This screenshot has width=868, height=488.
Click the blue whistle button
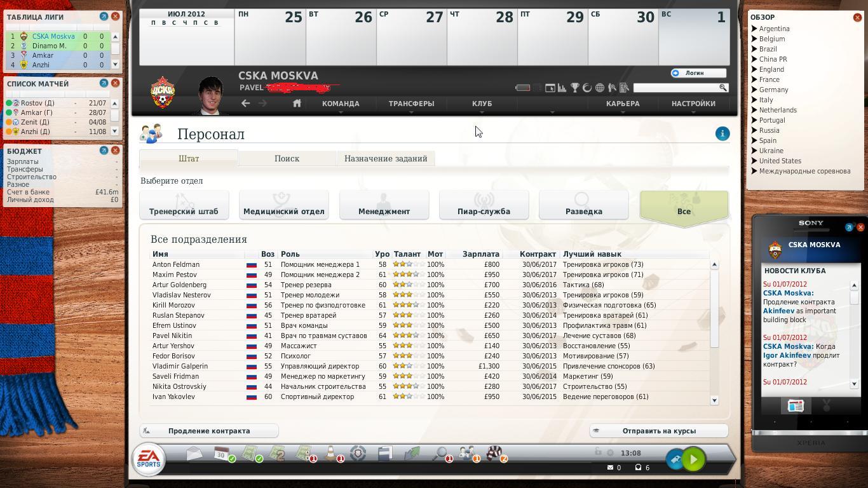point(675,459)
